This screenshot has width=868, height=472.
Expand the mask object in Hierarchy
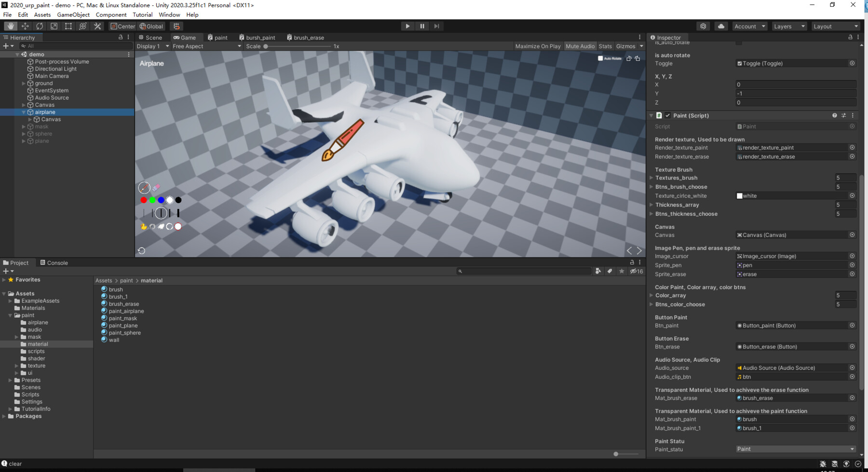click(x=23, y=126)
